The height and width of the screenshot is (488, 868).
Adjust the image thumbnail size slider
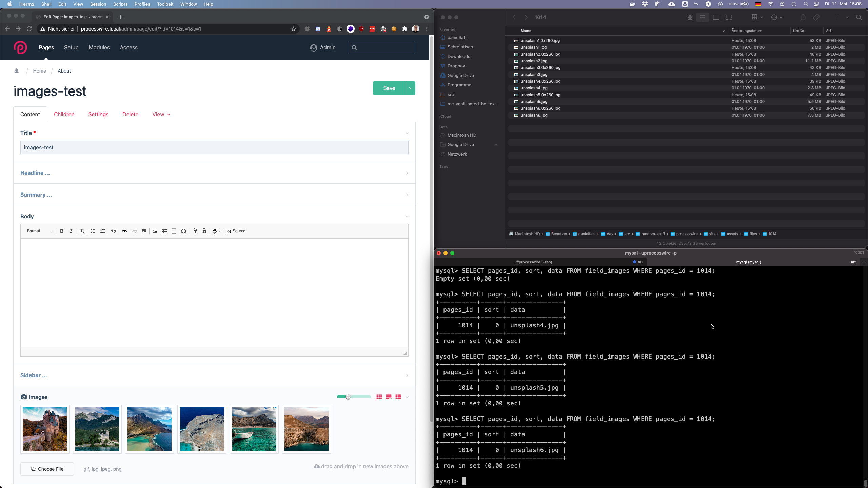349,396
